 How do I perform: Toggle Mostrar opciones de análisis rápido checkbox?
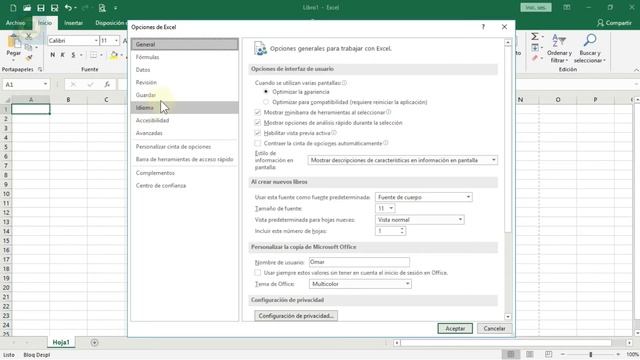[258, 122]
